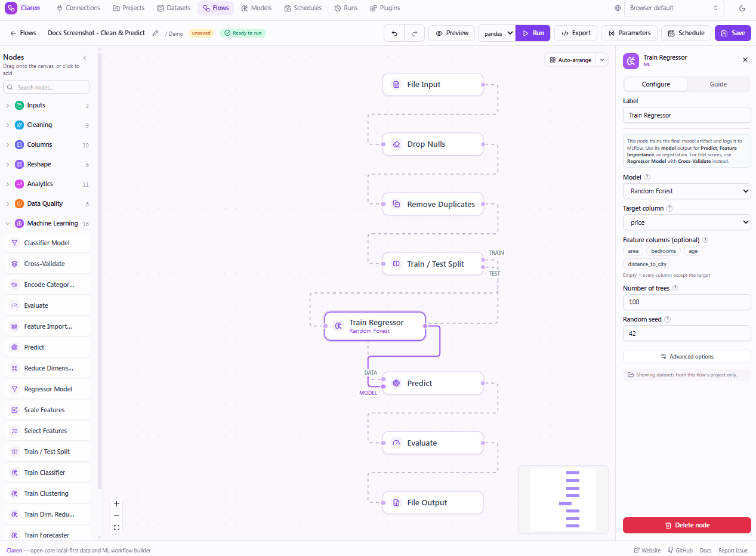Select the Predict canvas node
Screen dimensions: 756x556
[433, 383]
